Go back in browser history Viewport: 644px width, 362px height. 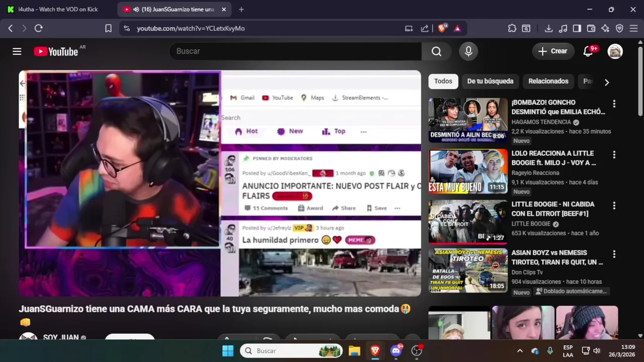pyautogui.click(x=11, y=29)
